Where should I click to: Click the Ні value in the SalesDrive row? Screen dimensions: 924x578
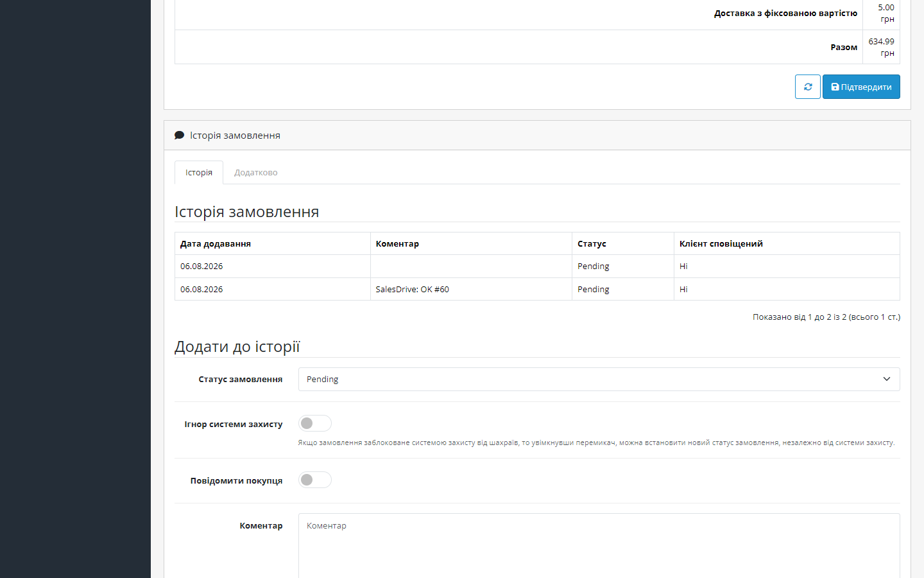683,289
